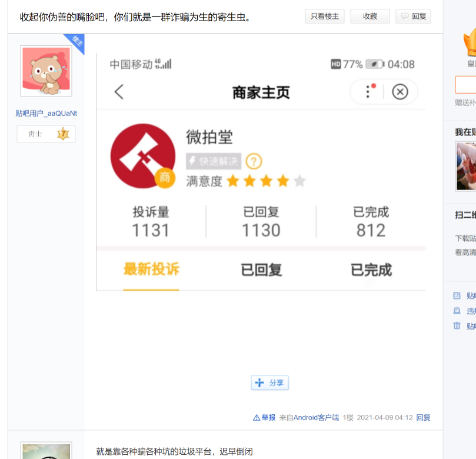Image resolution: width=476 pixels, height=459 pixels.
Task: Click 回复 link beside post timestamp
Action: 423,418
